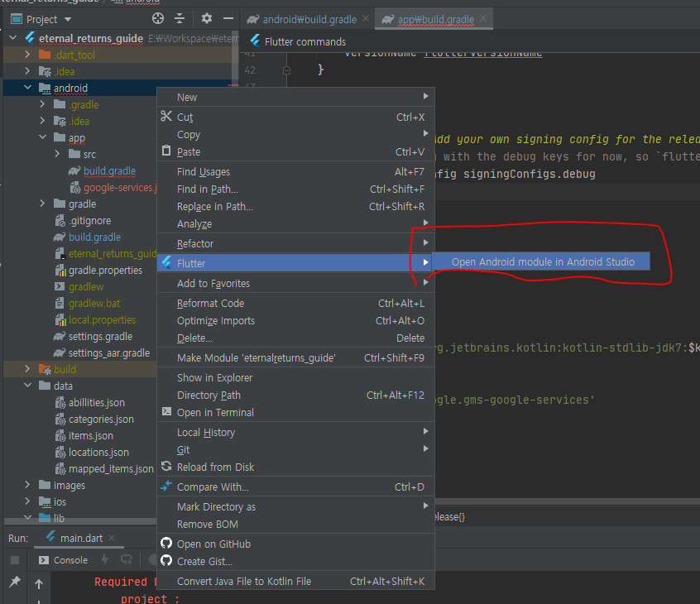This screenshot has height=604, width=700.
Task: Collapse the data folder
Action: pos(27,386)
